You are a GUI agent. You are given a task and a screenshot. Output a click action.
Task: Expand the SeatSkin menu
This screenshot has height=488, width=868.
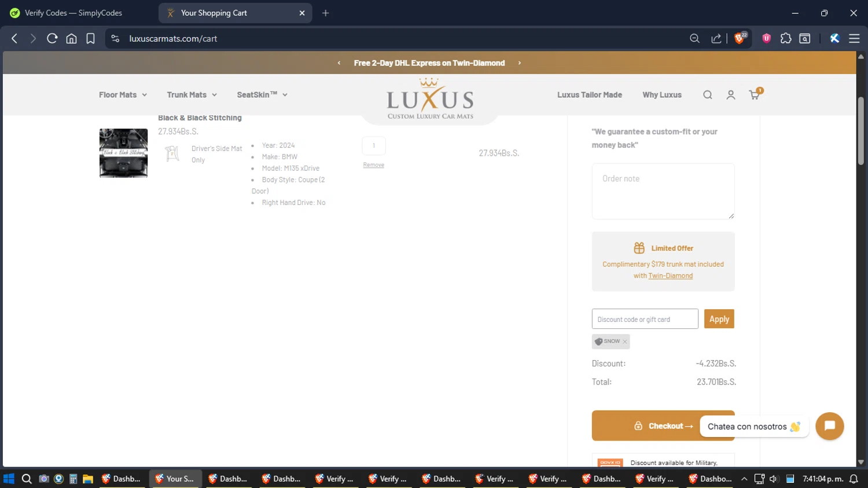262,95
